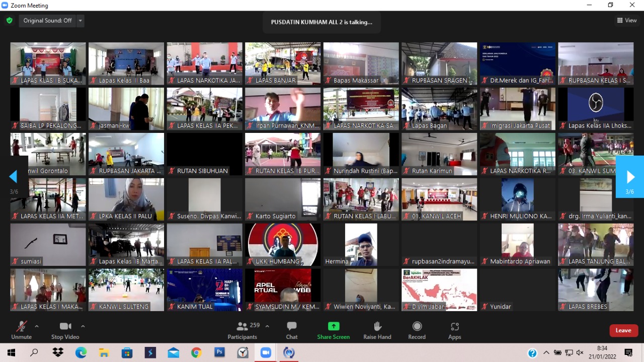
Task: Stop Video camera toggle
Action: 65,330
